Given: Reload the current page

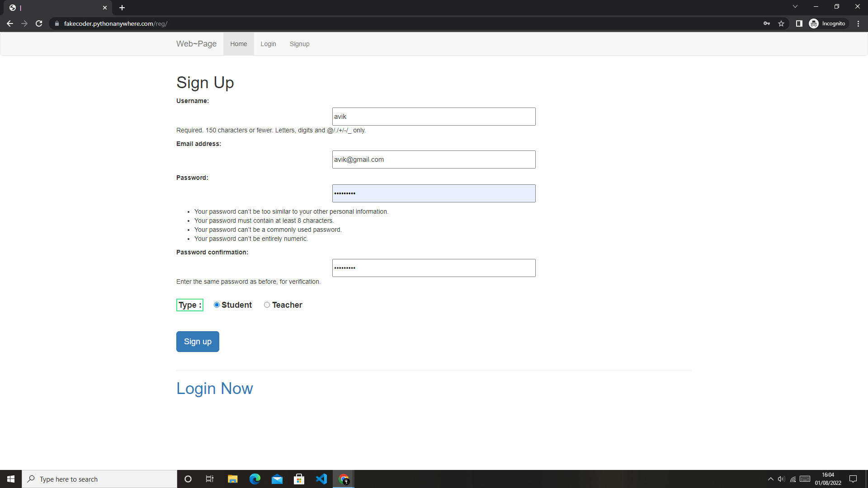Looking at the screenshot, I should click(39, 23).
